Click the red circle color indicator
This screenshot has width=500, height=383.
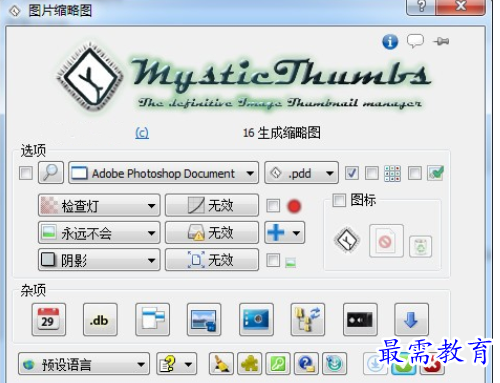coord(294,206)
